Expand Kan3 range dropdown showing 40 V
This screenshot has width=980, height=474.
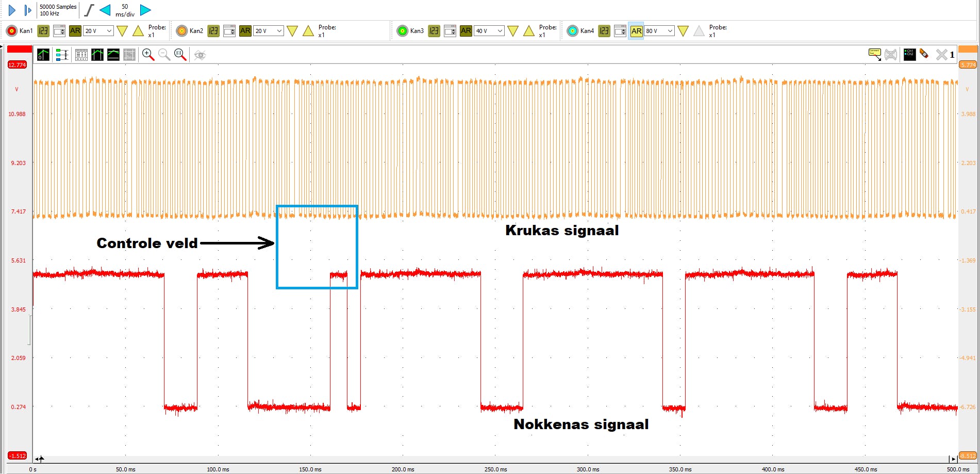pyautogui.click(x=500, y=31)
